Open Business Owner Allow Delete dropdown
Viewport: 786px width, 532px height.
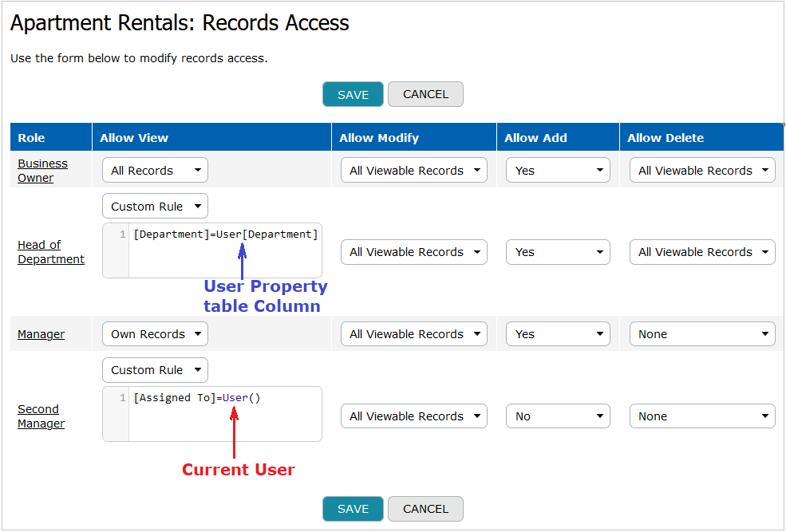tap(702, 171)
